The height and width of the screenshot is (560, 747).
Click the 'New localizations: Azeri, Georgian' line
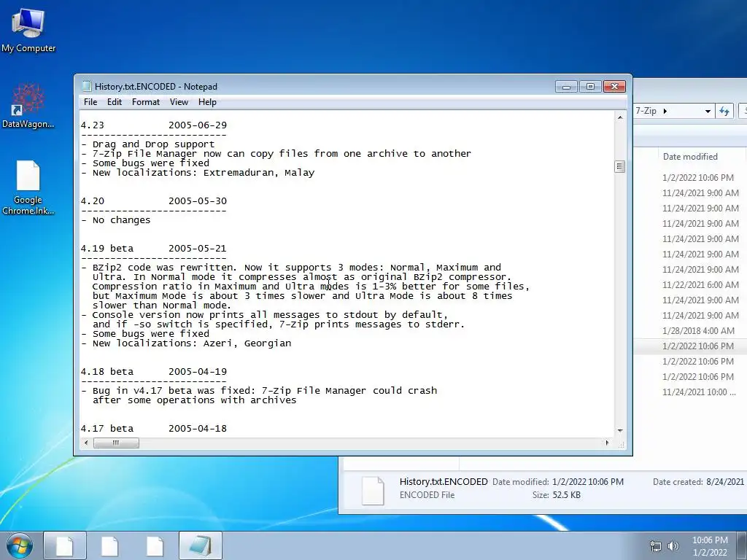click(186, 343)
